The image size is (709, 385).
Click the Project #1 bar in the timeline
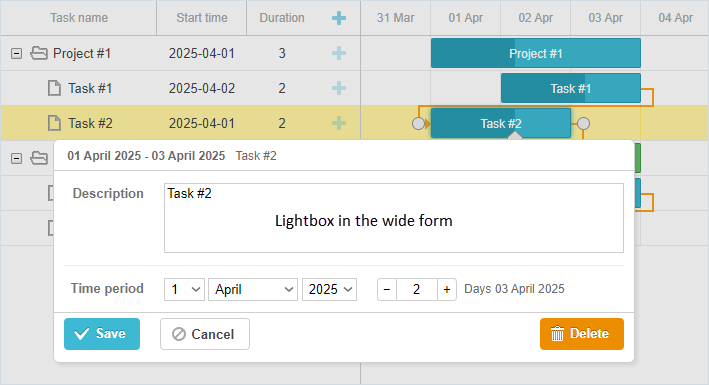coord(536,53)
